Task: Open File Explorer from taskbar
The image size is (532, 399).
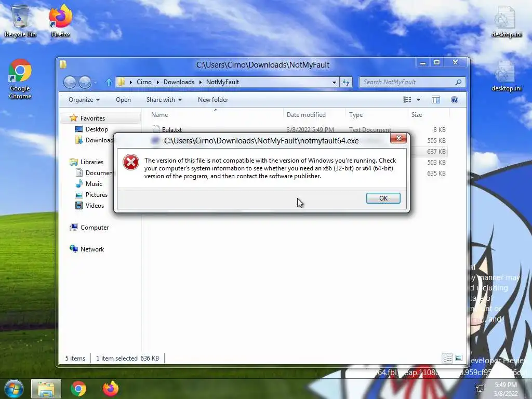Action: [x=46, y=389]
